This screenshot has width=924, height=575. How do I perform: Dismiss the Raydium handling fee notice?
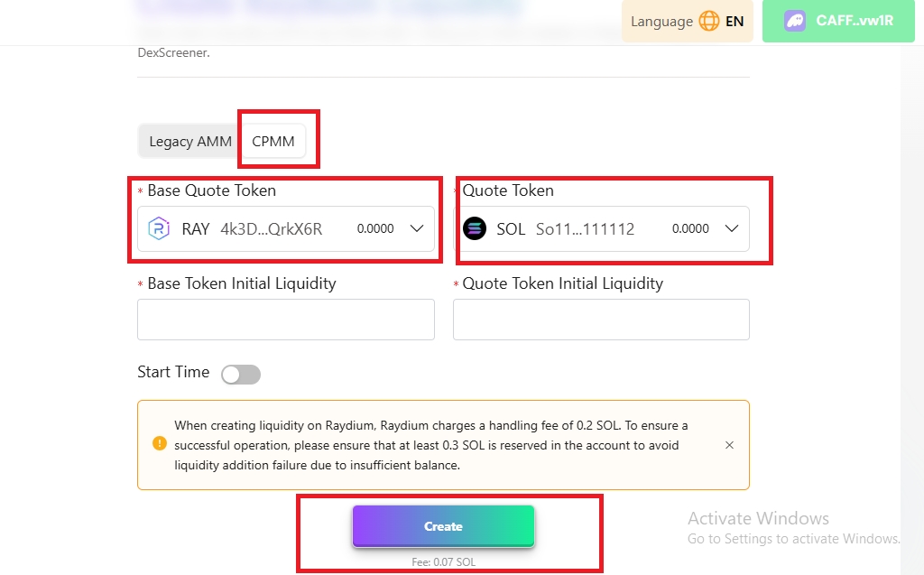(x=729, y=445)
